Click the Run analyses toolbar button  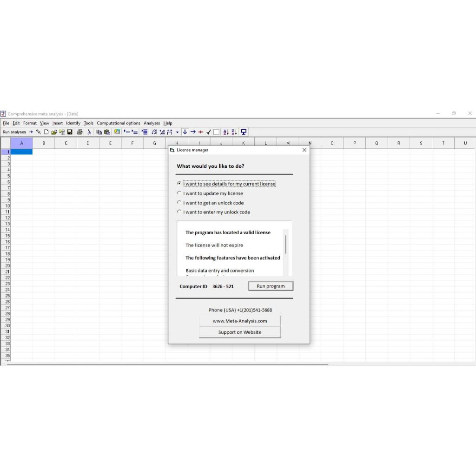tap(18, 132)
